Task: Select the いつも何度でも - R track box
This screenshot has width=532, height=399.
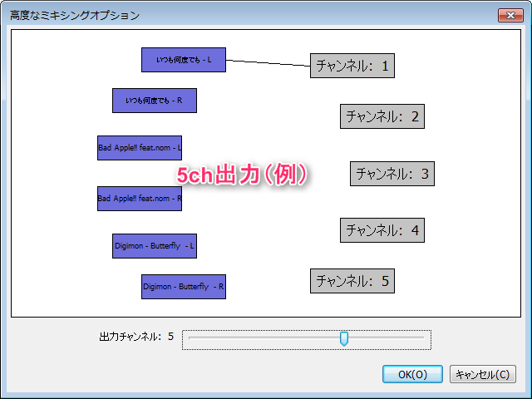Action: click(155, 101)
